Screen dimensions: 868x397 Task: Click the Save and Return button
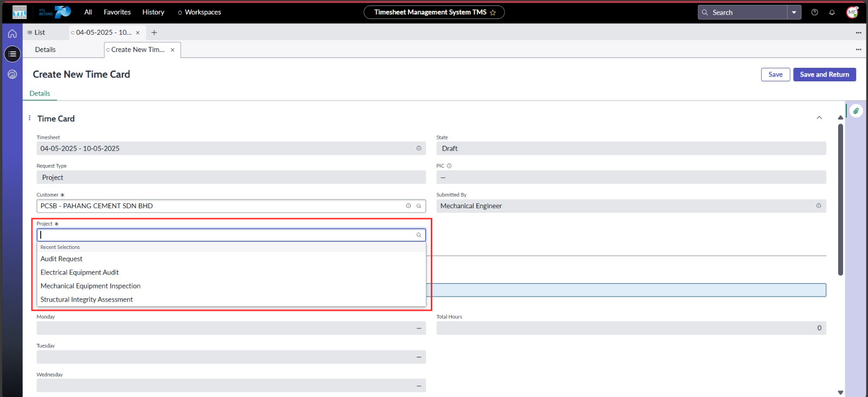(x=824, y=74)
